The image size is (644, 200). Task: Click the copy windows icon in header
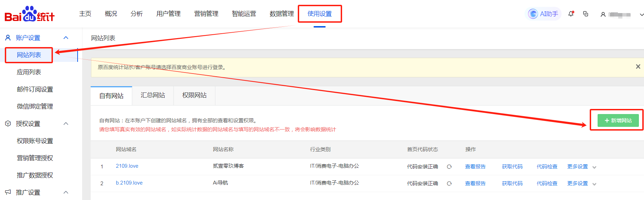(586, 14)
